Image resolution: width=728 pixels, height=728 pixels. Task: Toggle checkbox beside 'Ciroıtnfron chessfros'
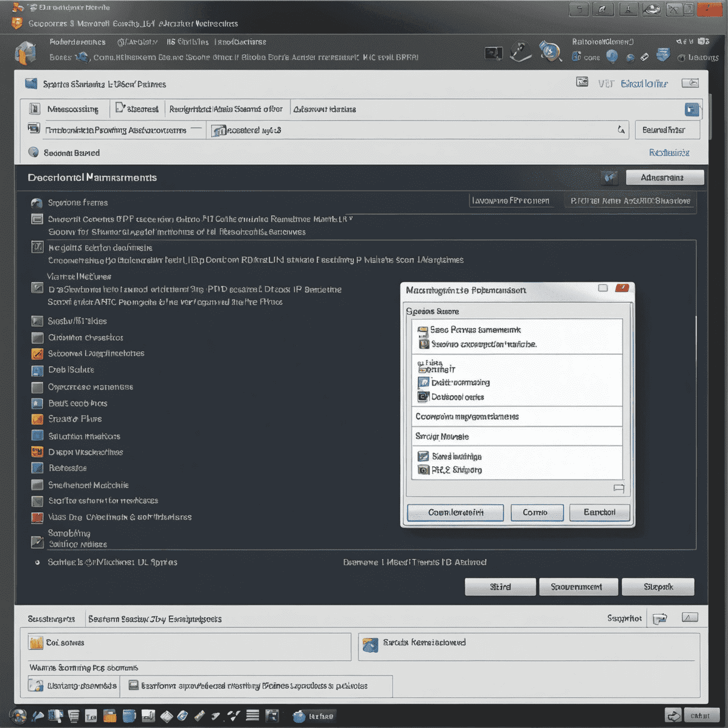pyautogui.click(x=37, y=338)
